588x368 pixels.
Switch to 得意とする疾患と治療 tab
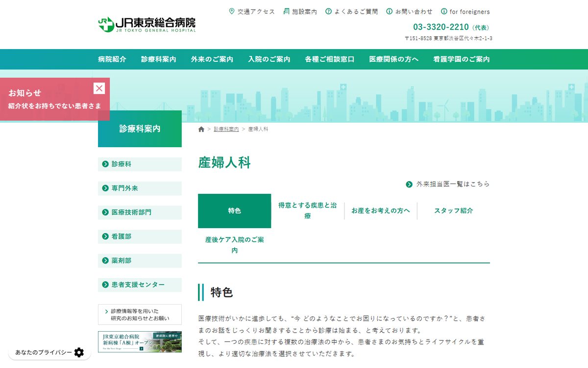coord(308,211)
